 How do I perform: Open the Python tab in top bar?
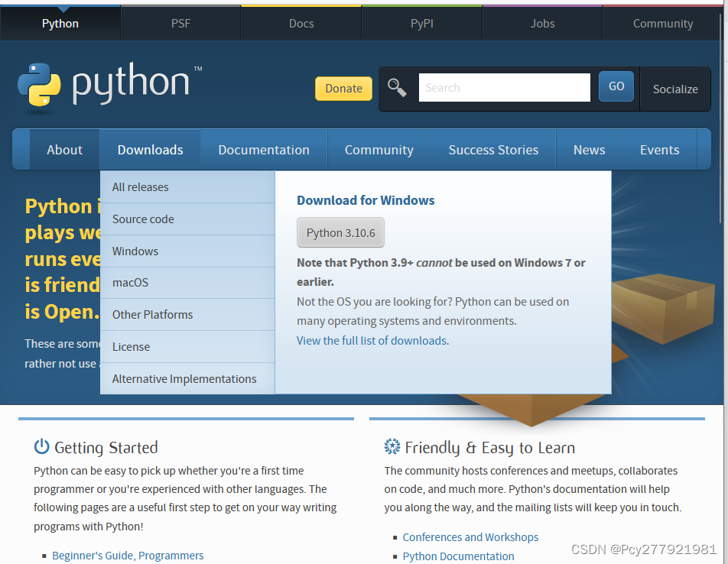(x=60, y=23)
